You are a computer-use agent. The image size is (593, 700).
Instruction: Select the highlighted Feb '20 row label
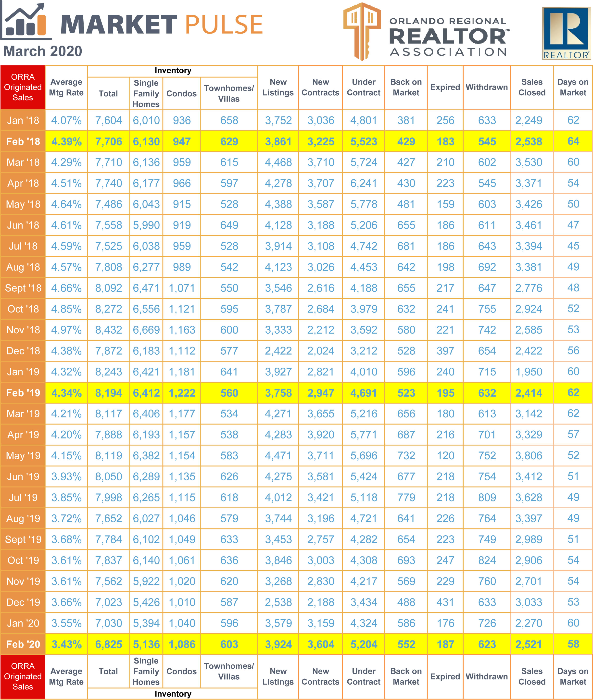pyautogui.click(x=23, y=644)
